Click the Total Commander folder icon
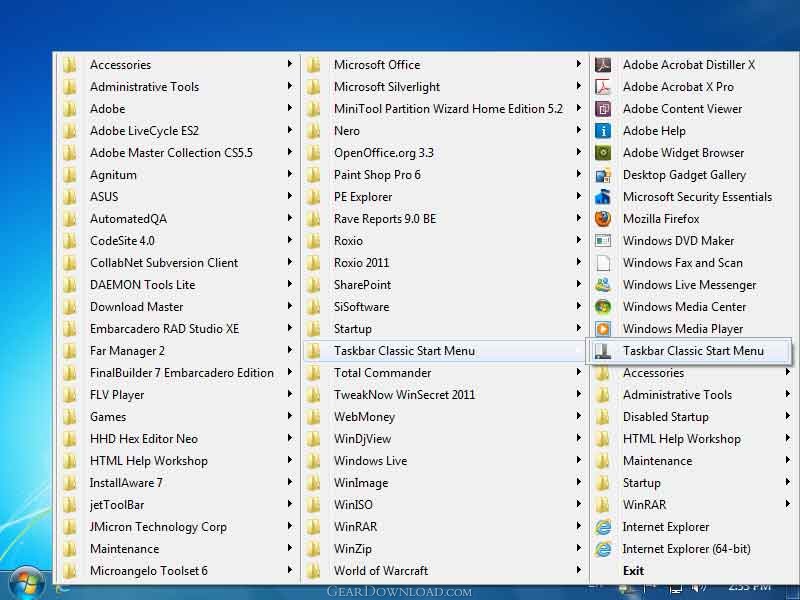Viewport: 800px width, 600px height. click(313, 373)
